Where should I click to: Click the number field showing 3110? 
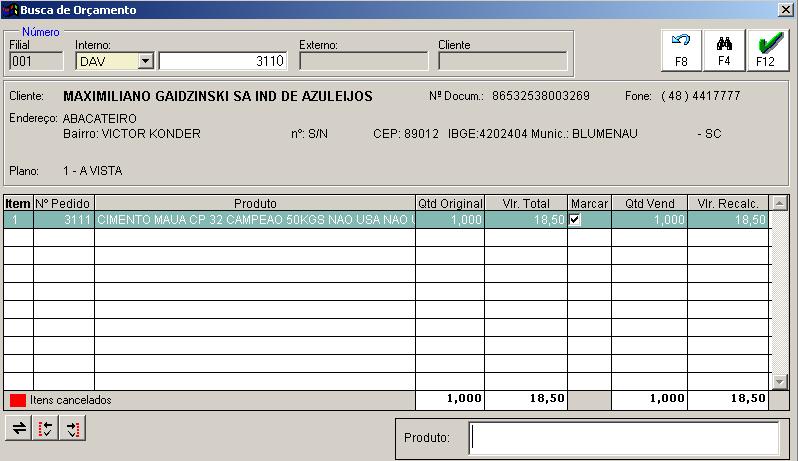pos(223,61)
